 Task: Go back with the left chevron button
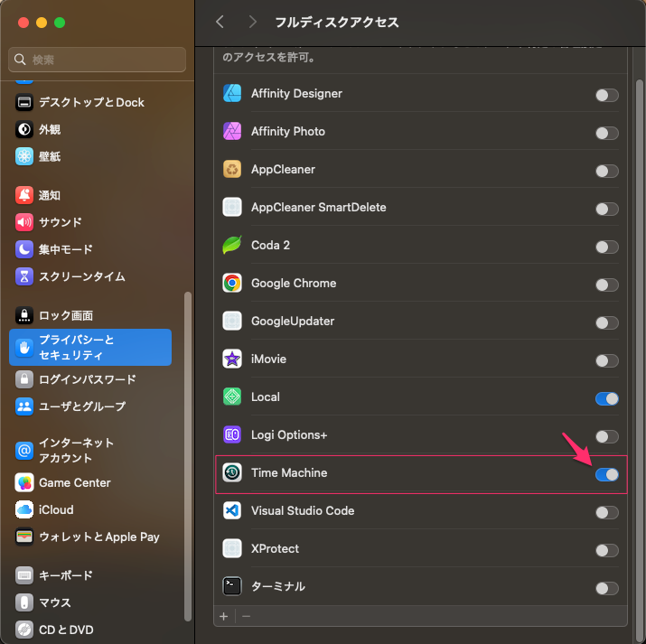(x=220, y=22)
